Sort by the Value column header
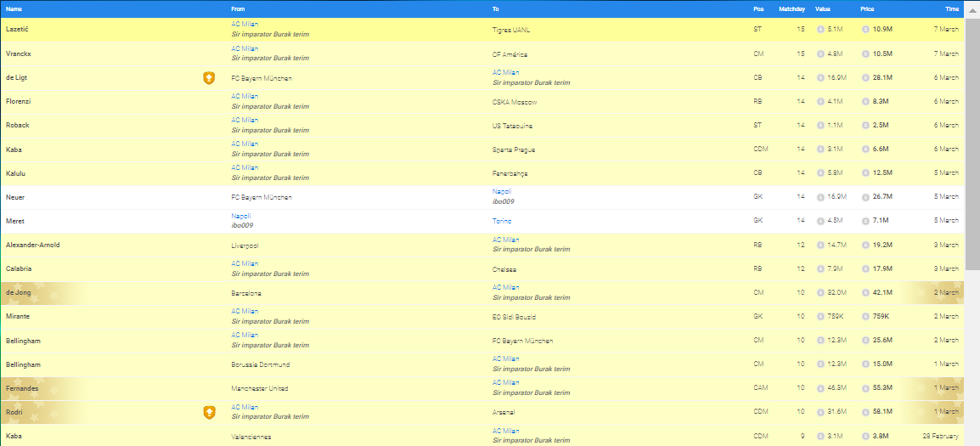Image resolution: width=980 pixels, height=446 pixels. [x=823, y=8]
